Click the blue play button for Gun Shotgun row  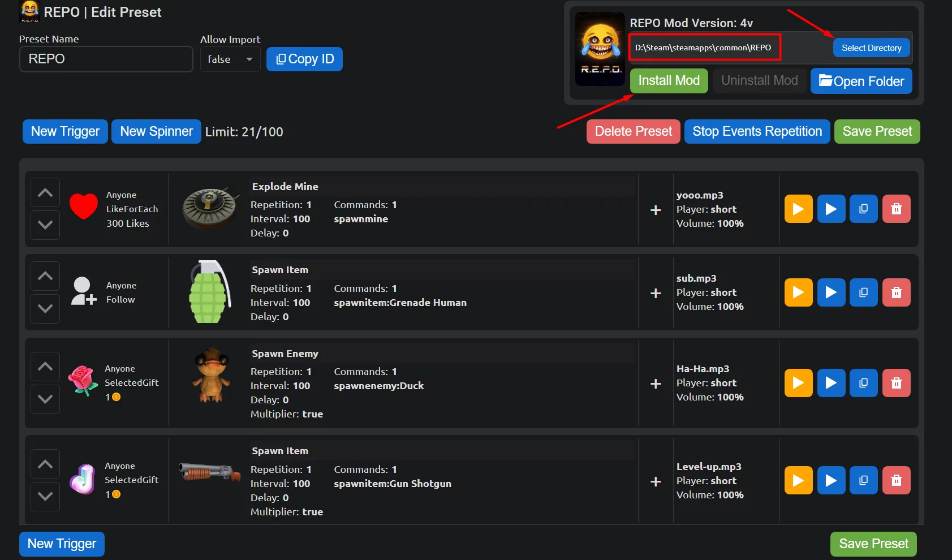[831, 480]
